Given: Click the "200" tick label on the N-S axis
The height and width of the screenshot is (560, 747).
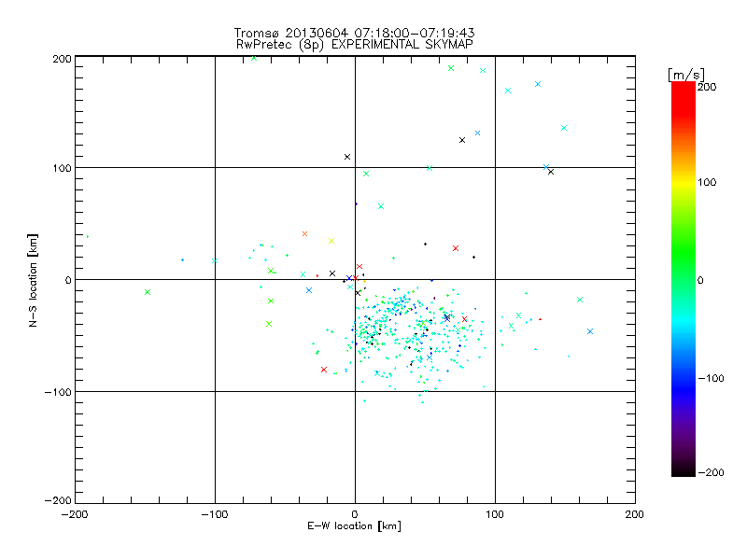Looking at the screenshot, I should [x=62, y=59].
